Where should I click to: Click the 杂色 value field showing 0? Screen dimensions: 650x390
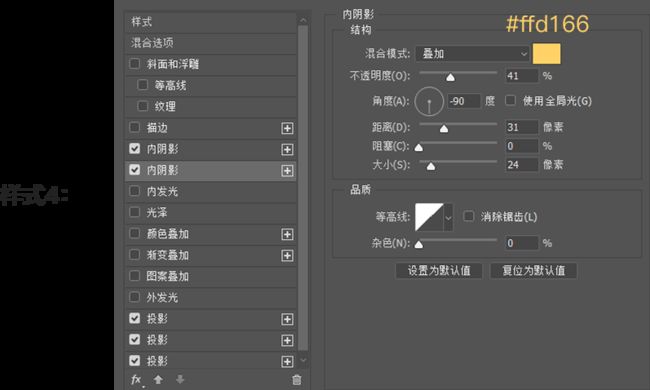521,243
